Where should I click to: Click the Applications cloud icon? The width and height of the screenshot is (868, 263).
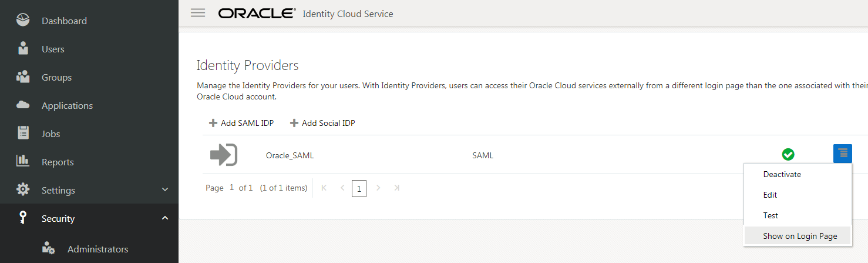23,105
